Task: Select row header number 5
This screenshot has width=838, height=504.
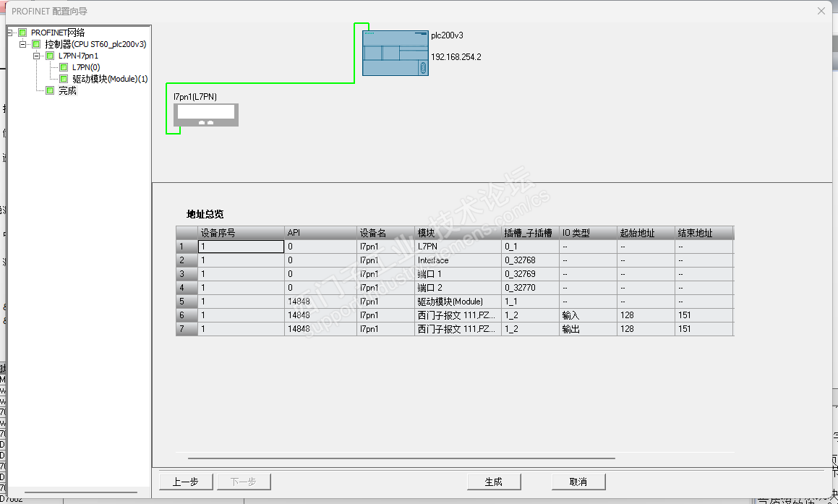Action: coord(187,302)
